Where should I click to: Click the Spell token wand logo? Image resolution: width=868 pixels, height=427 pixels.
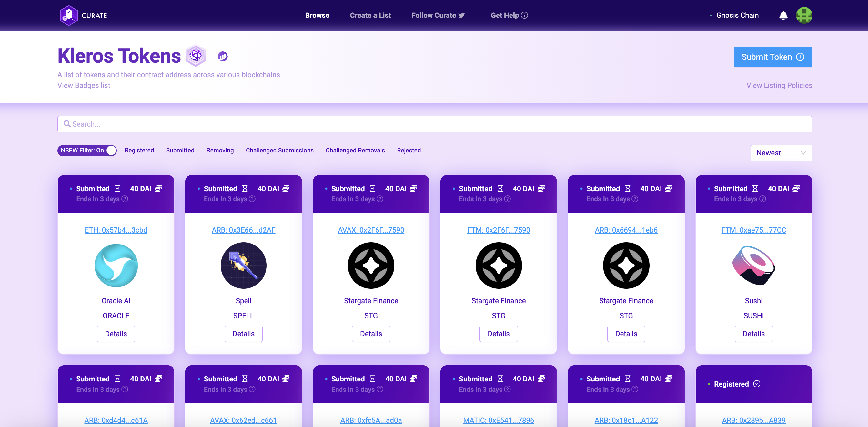(x=243, y=266)
